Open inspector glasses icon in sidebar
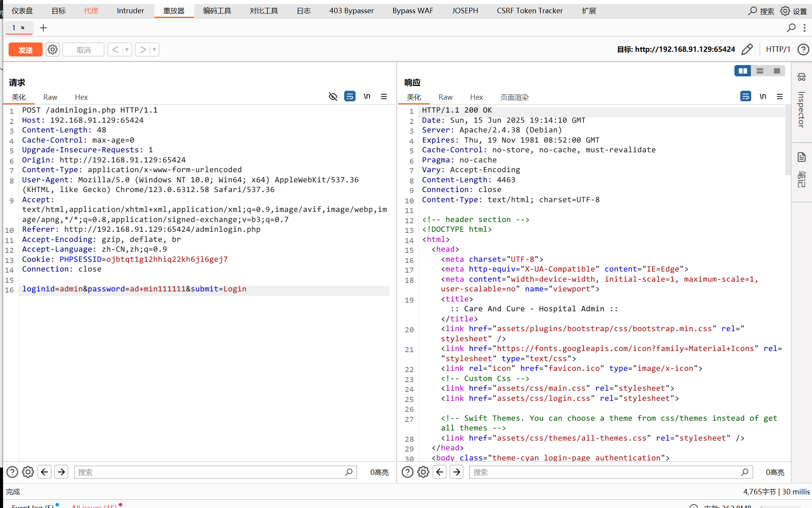This screenshot has height=508, width=812. (801, 77)
